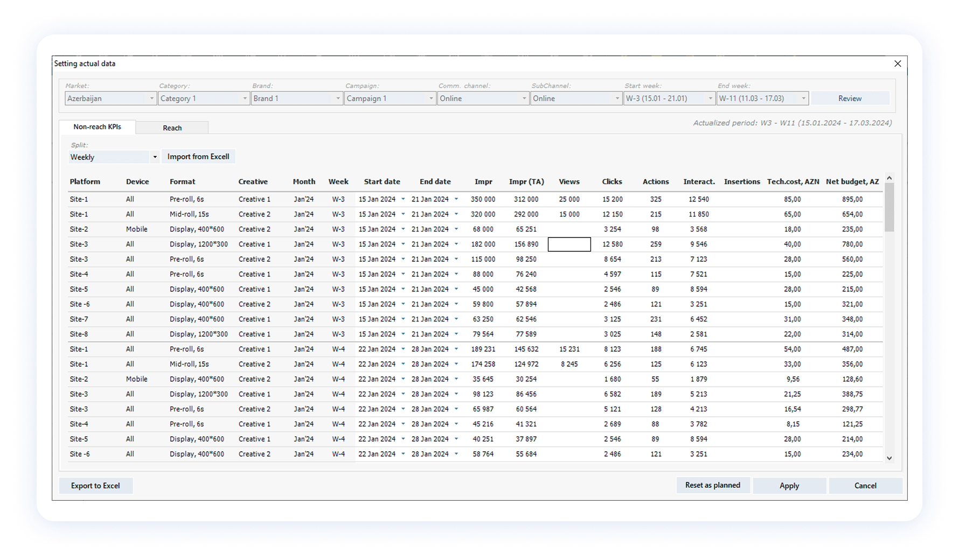Open the Market dropdown showing Azerbaijan
The height and width of the screenshot is (560, 959).
(110, 99)
